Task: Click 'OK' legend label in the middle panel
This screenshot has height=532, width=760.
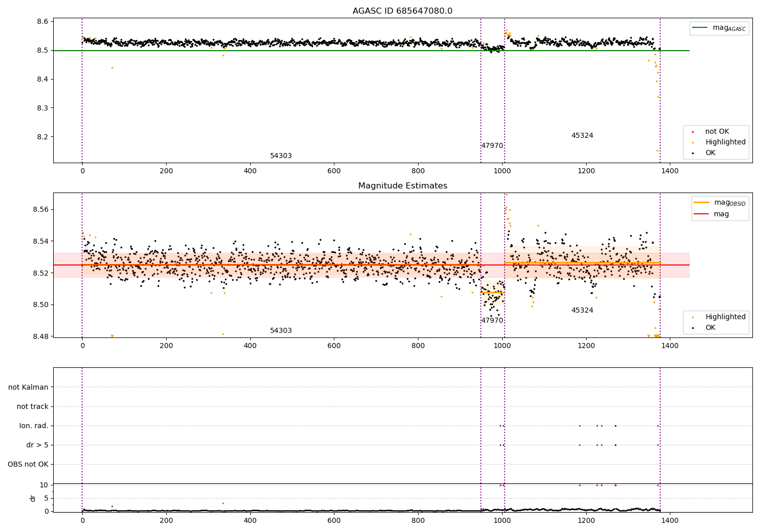Action: coord(710,328)
